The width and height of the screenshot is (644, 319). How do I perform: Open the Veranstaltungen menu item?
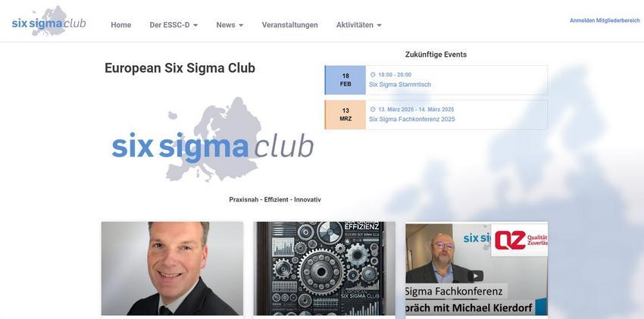290,25
